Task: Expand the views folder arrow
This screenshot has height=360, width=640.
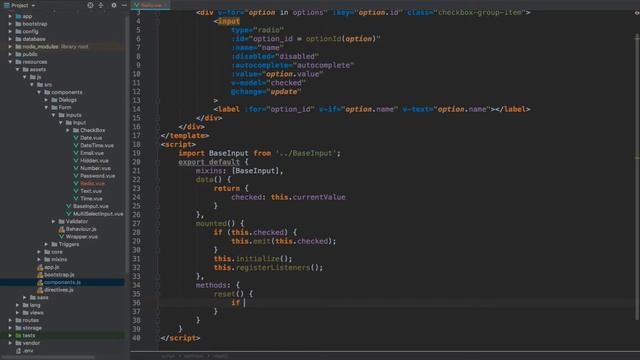Action: 18,313
